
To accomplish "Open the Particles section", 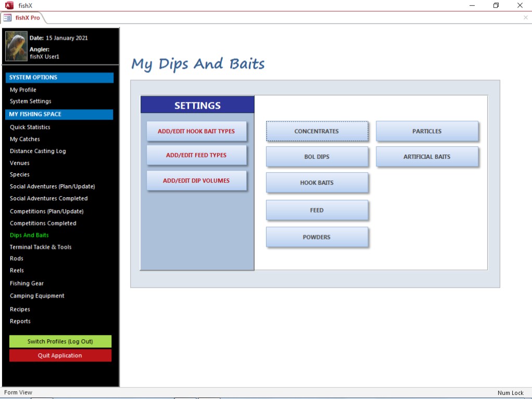I will tap(426, 131).
